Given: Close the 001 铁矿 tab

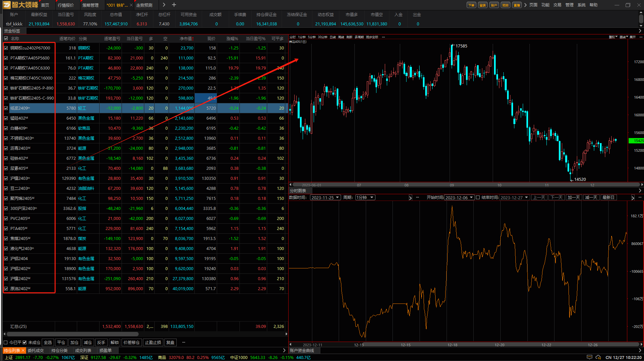Looking at the screenshot, I should pos(131,5).
